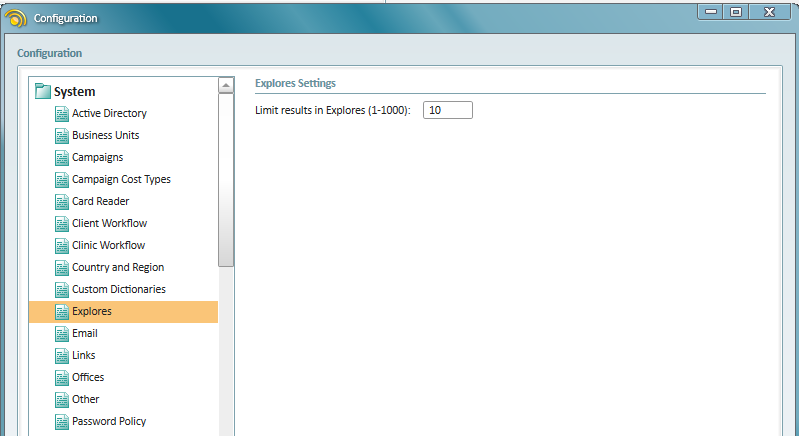The width and height of the screenshot is (799, 436).
Task: Minimize the Configuration window
Action: 710,11
